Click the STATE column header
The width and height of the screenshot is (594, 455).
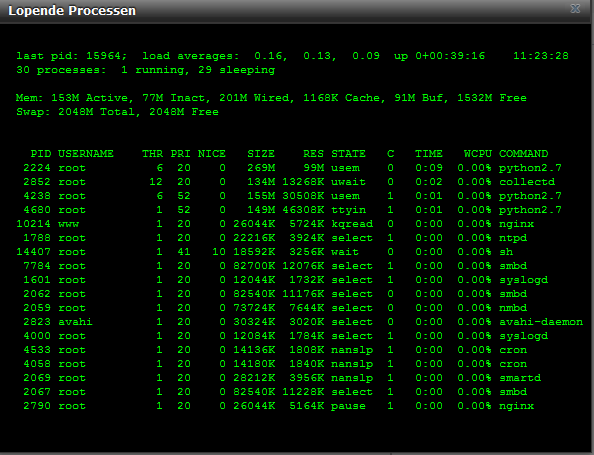(348, 154)
